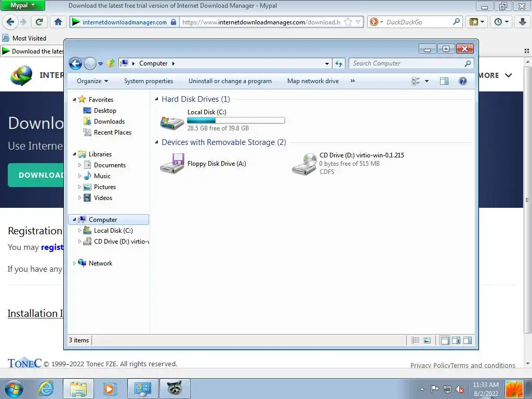The width and height of the screenshot is (532, 399).
Task: Click the muted volume tray icon
Action: coord(460,390)
